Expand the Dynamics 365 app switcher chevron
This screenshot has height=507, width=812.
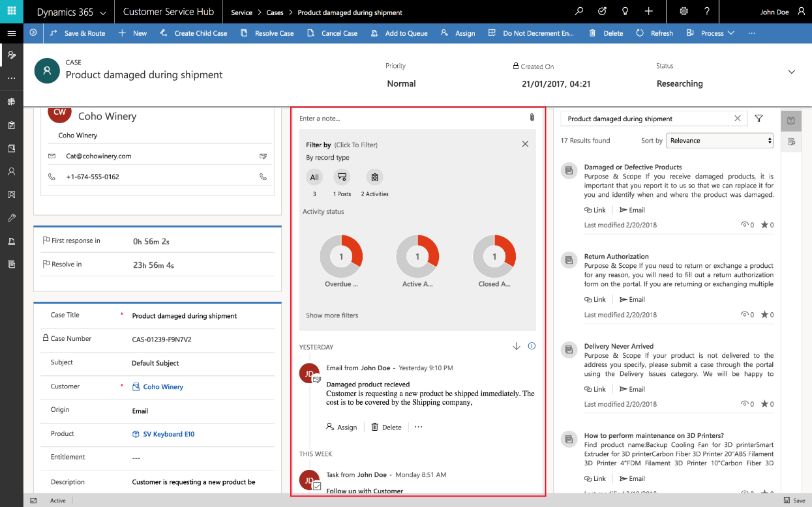(103, 12)
